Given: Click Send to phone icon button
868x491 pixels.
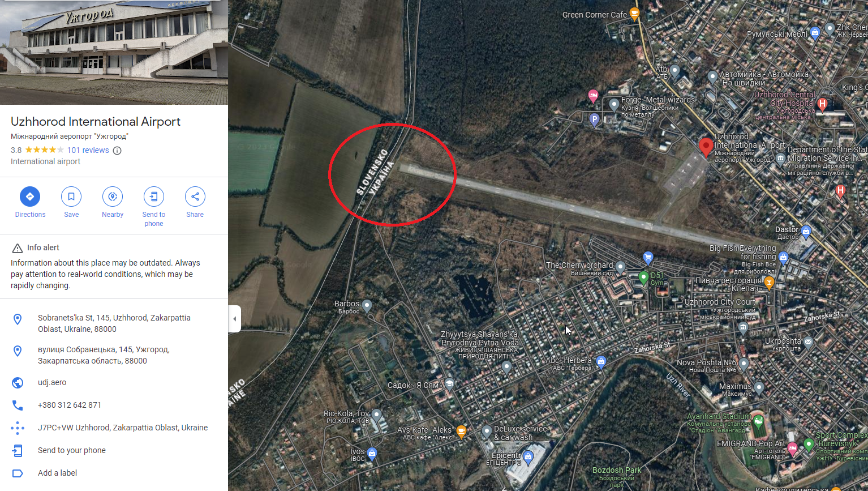Looking at the screenshot, I should click(154, 197).
